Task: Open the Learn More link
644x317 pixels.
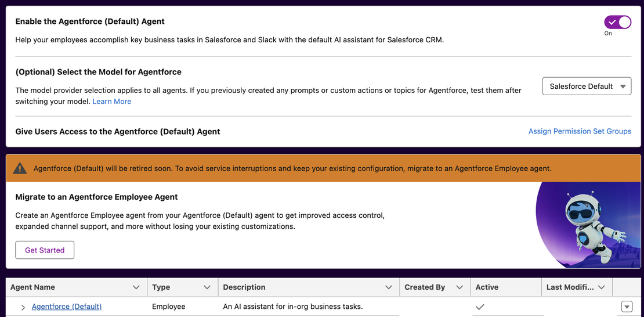Action: tap(112, 102)
